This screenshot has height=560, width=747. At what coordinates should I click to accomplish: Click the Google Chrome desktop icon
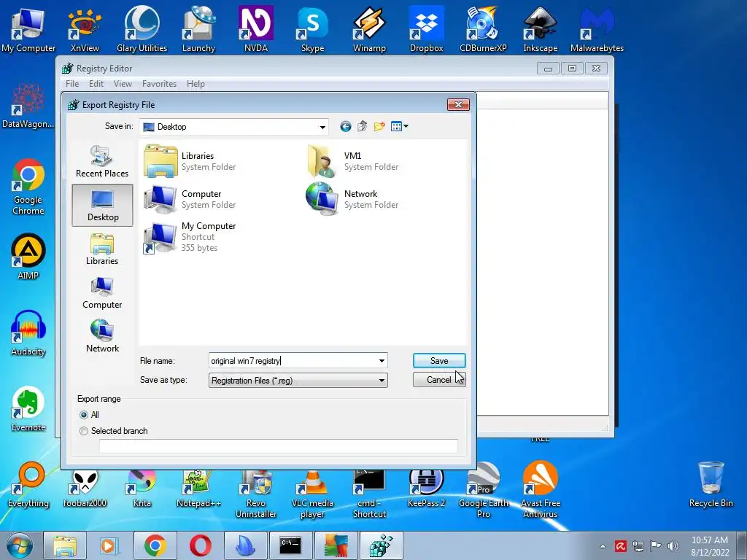point(28,186)
